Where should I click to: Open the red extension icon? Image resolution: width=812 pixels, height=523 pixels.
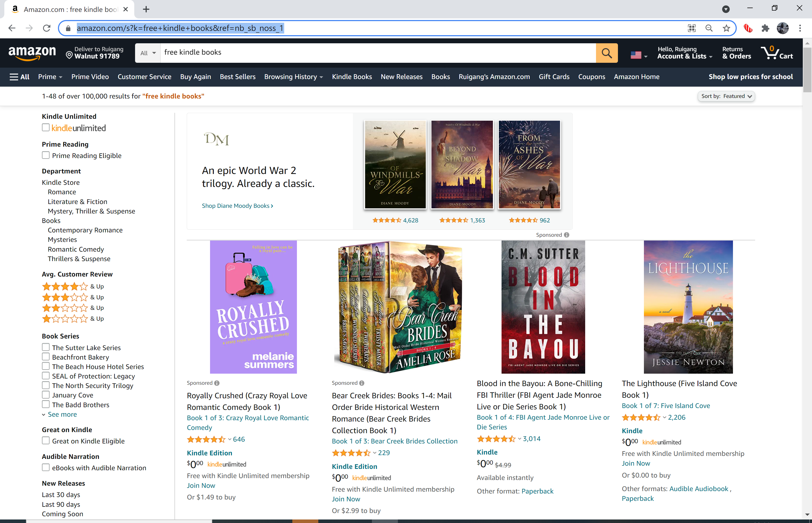[x=748, y=28]
